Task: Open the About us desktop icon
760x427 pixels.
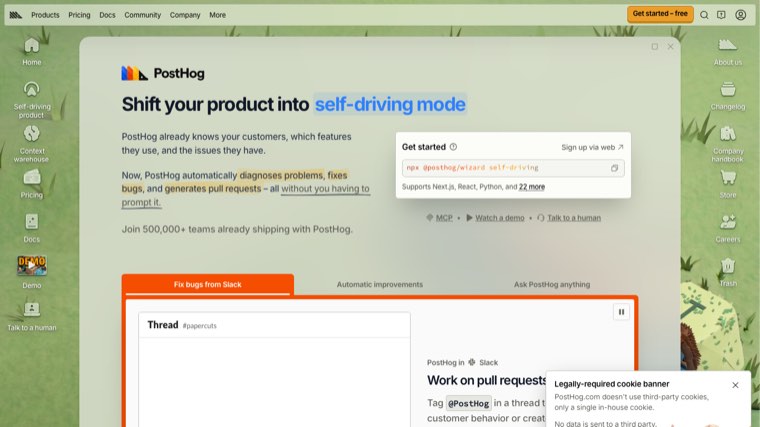Action: pyautogui.click(x=728, y=51)
